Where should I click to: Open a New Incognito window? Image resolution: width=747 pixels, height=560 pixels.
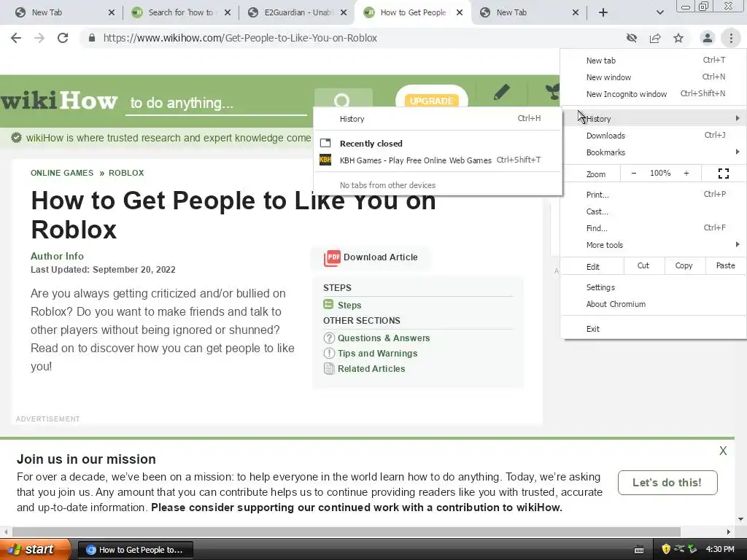(x=653, y=94)
